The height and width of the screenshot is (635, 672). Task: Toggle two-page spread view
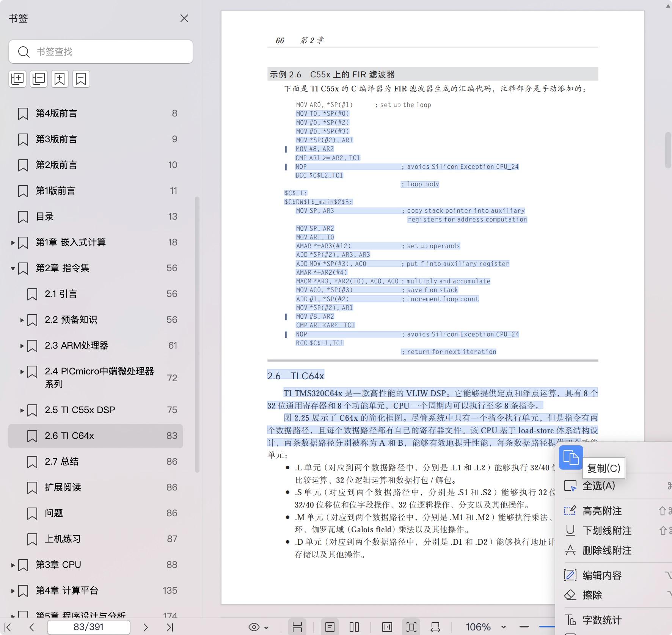[354, 627]
